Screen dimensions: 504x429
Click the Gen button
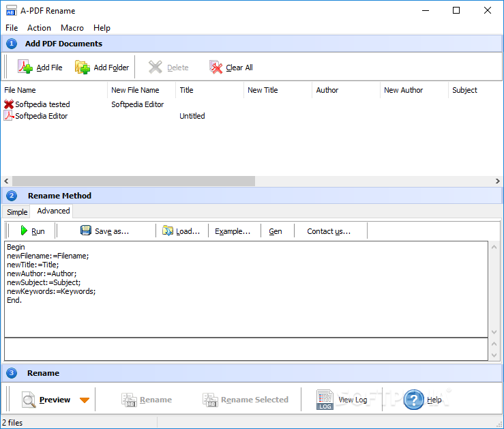276,231
